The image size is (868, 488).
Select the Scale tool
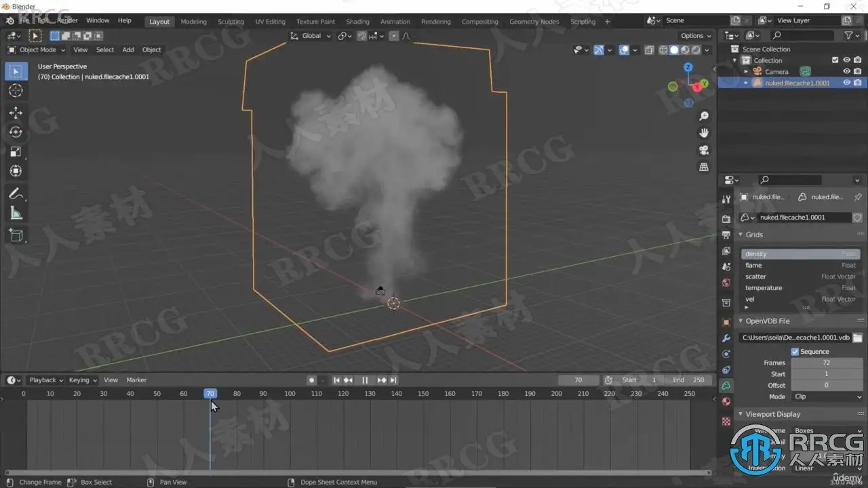coord(16,152)
